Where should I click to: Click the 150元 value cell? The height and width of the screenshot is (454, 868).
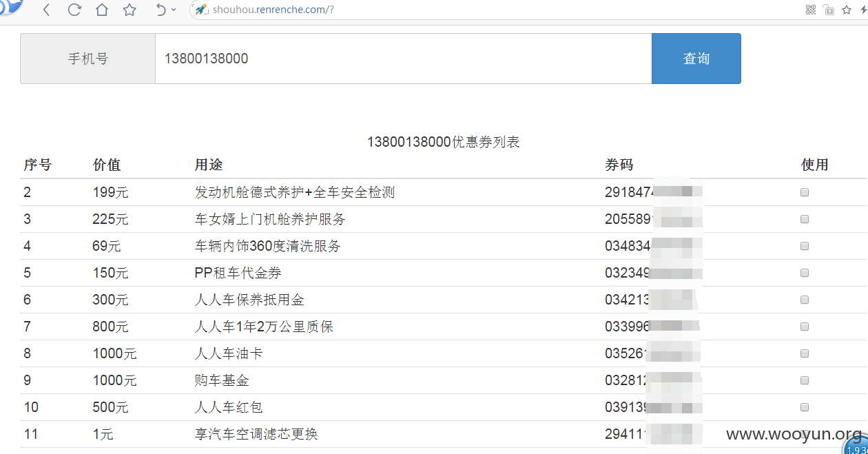pyautogui.click(x=110, y=273)
